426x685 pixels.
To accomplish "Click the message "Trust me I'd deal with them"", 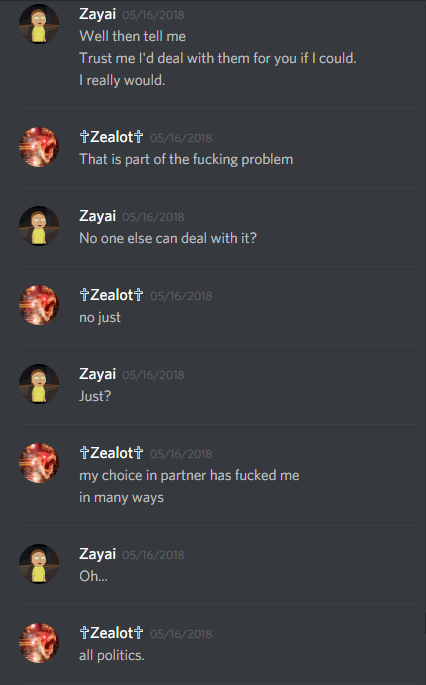I will coord(218,58).
